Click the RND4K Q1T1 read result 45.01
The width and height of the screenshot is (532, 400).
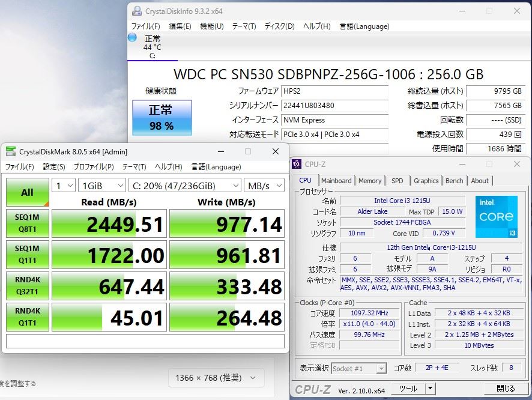109,317
